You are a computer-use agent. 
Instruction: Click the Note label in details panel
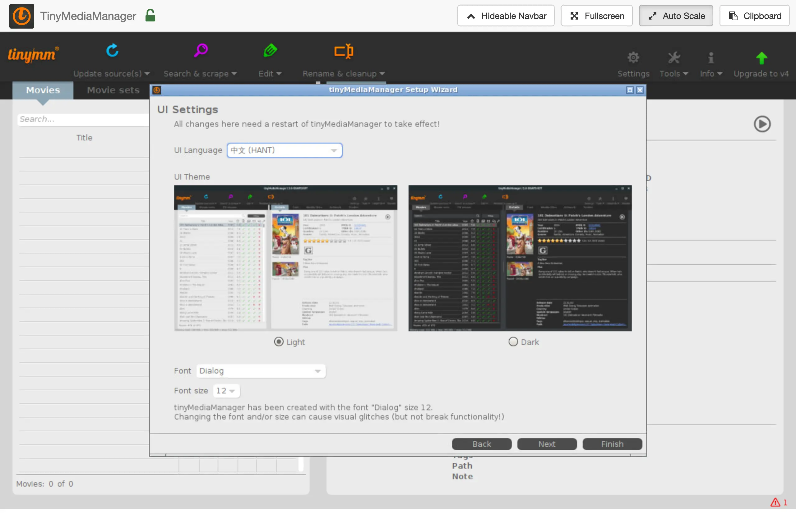(x=462, y=476)
